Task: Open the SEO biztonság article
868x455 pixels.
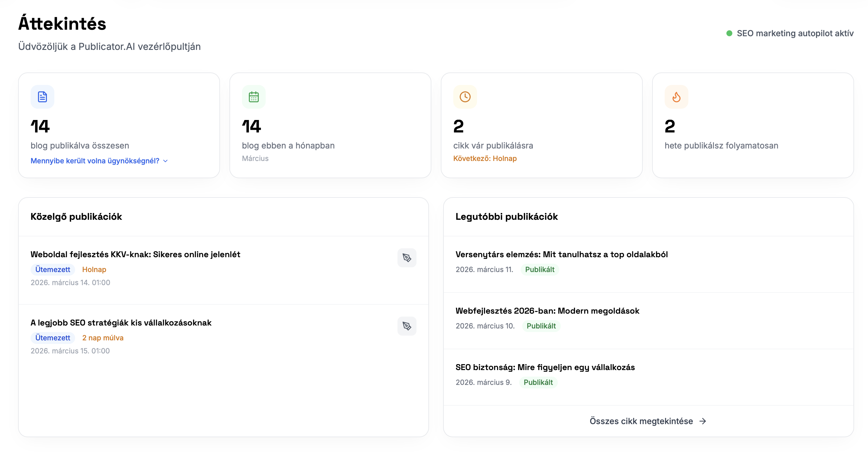Action: tap(545, 367)
